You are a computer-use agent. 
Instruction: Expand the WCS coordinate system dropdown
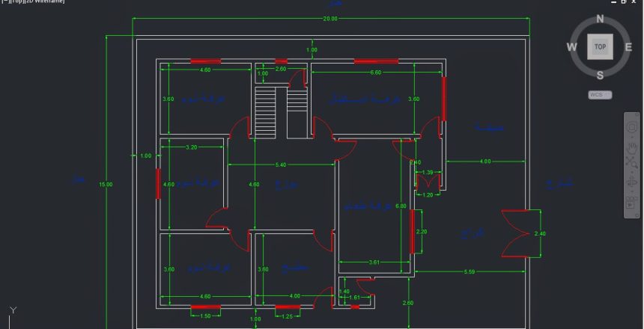[x=600, y=95]
